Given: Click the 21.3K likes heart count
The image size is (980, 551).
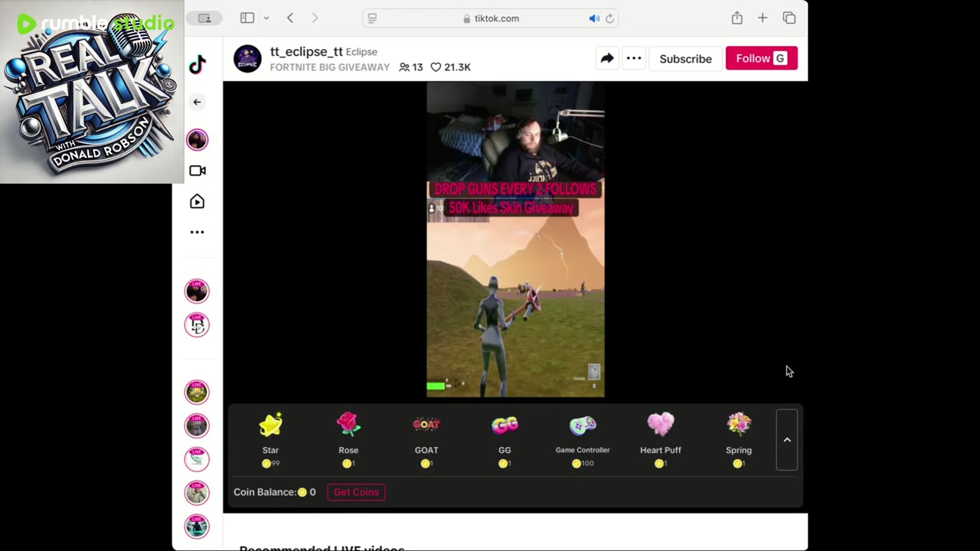Looking at the screenshot, I should tap(450, 67).
